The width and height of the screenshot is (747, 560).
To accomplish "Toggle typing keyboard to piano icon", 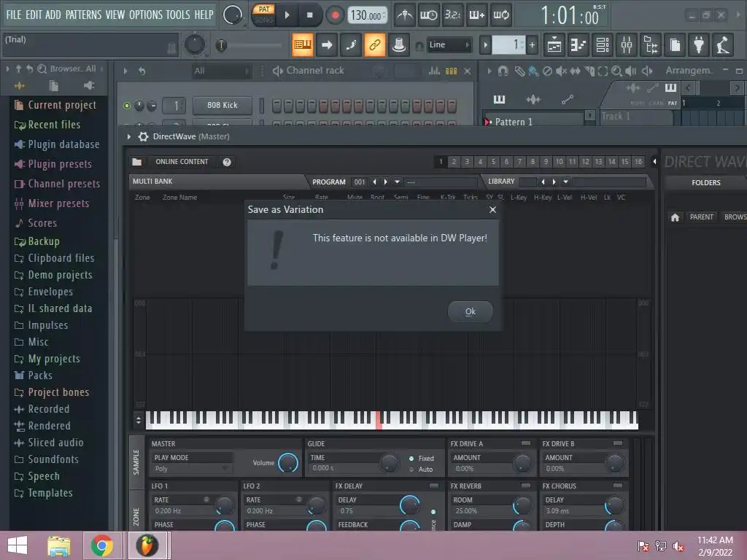I will point(303,44).
